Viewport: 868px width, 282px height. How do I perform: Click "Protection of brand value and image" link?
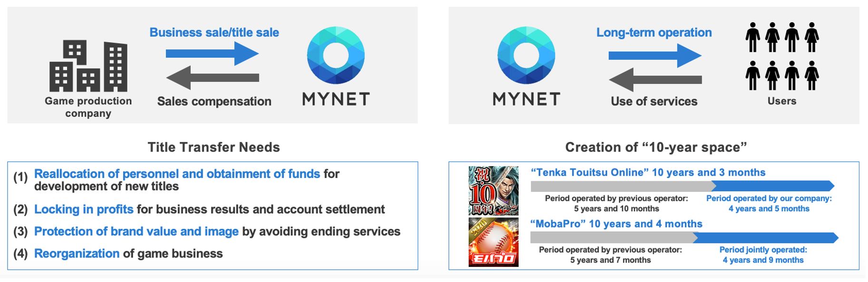pyautogui.click(x=136, y=232)
